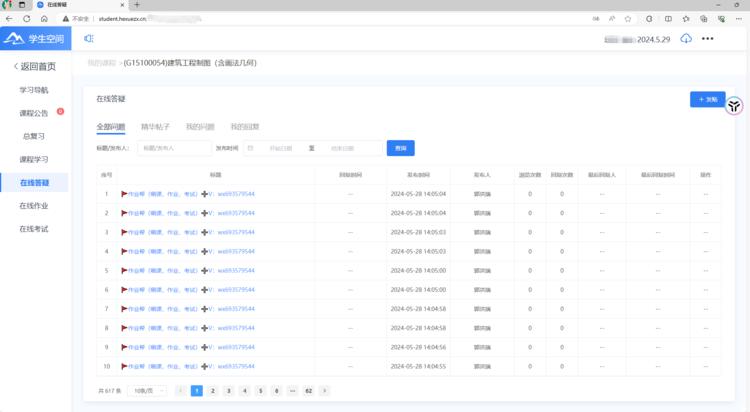This screenshot has height=412, width=750.
Task: Expand pagination ellipsis for more pages
Action: click(292, 390)
